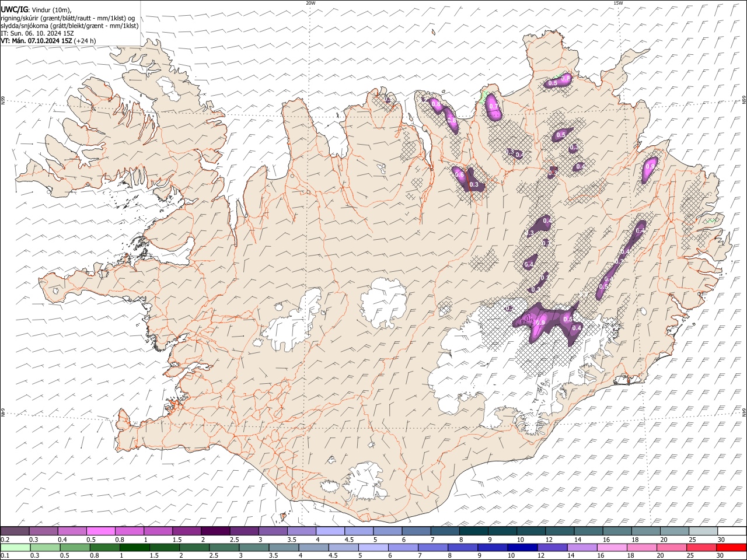Image resolution: width=747 pixels, height=560 pixels.
Task: Click the lavender snow scale swatch at 4
Action: 330,531
